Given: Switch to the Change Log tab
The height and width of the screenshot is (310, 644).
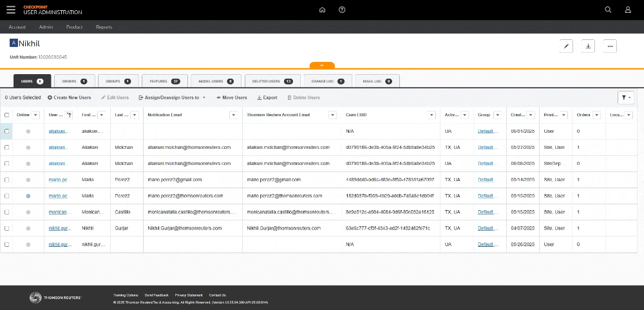Looking at the screenshot, I should [328, 81].
